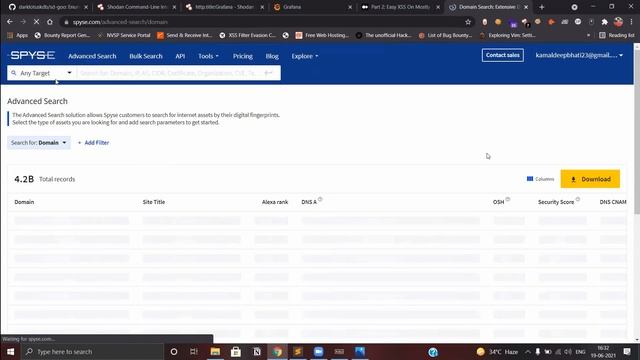Image resolution: width=640 pixels, height=360 pixels.
Task: Open the Apps bookmarks shortcut
Action: coord(18,36)
